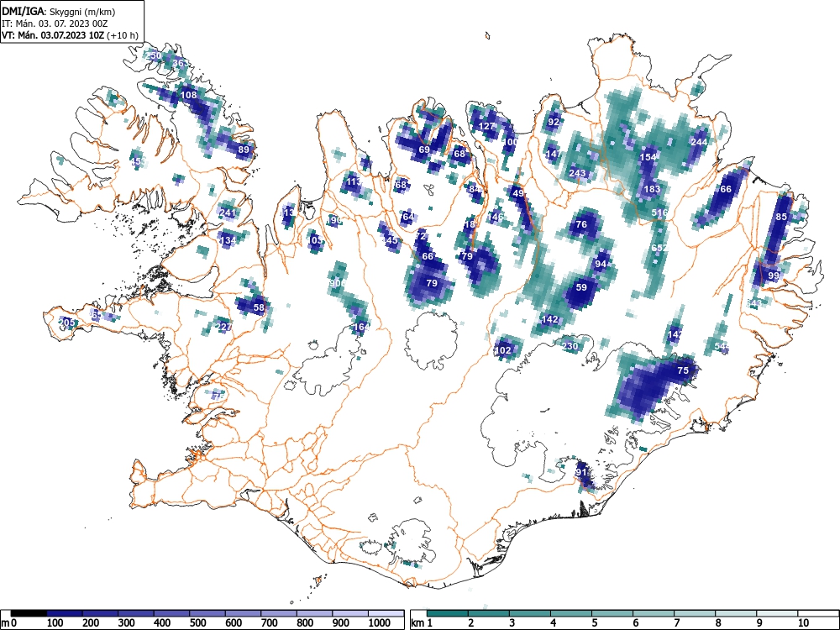Image resolution: width=840 pixels, height=630 pixels.
Task: Click the visibility value "58" in the west
Action: point(259,307)
